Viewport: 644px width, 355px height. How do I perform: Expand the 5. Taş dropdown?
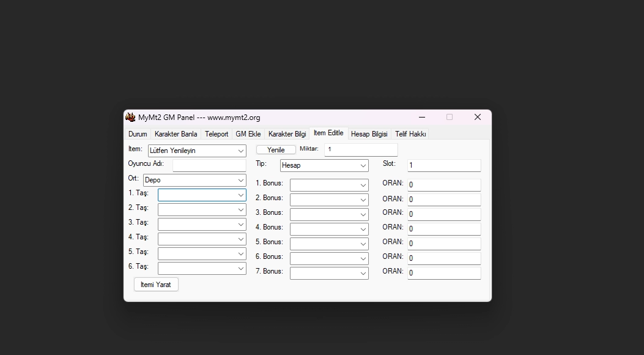point(202,254)
